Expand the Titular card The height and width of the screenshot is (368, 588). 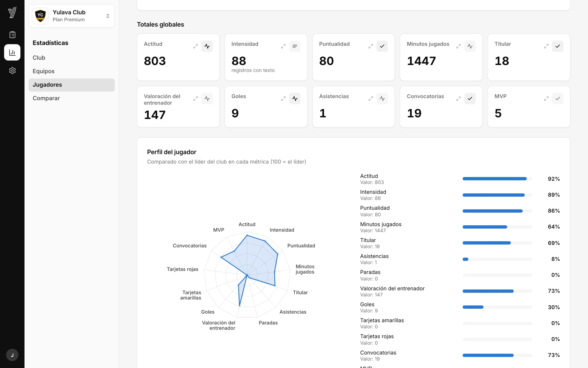(x=546, y=46)
